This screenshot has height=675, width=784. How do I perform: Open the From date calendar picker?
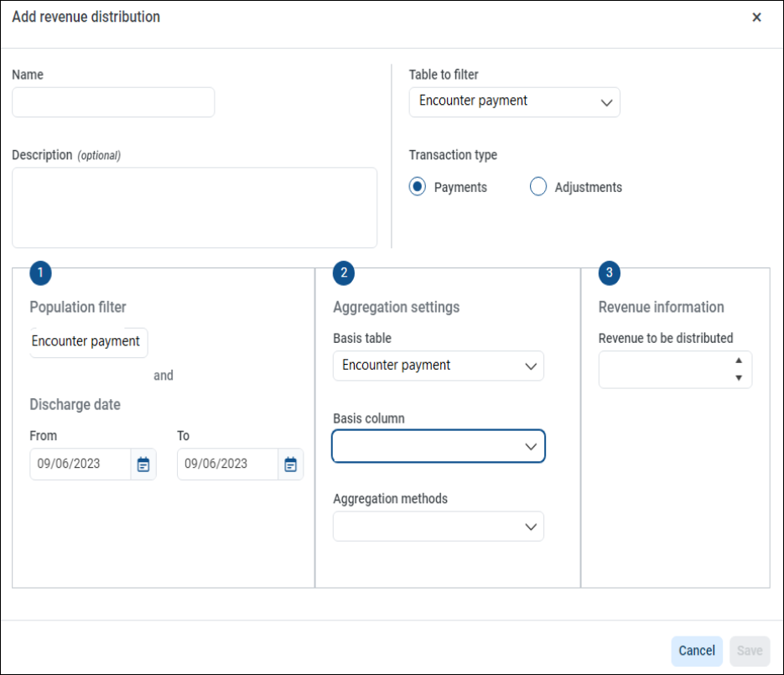[x=143, y=464]
